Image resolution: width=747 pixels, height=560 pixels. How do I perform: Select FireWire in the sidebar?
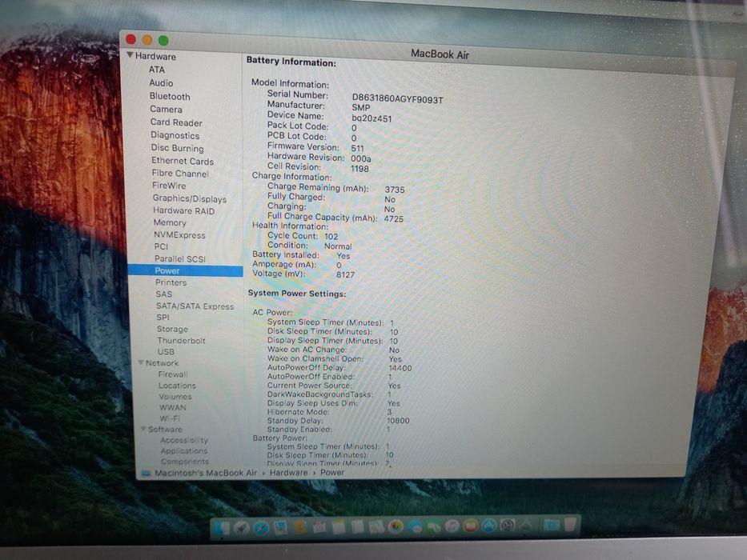pyautogui.click(x=169, y=186)
